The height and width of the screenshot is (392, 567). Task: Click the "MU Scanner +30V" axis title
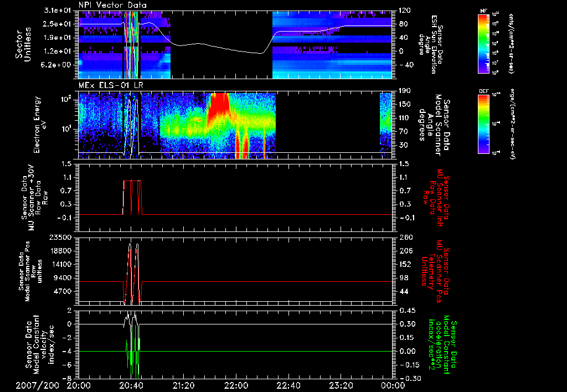click(x=32, y=197)
